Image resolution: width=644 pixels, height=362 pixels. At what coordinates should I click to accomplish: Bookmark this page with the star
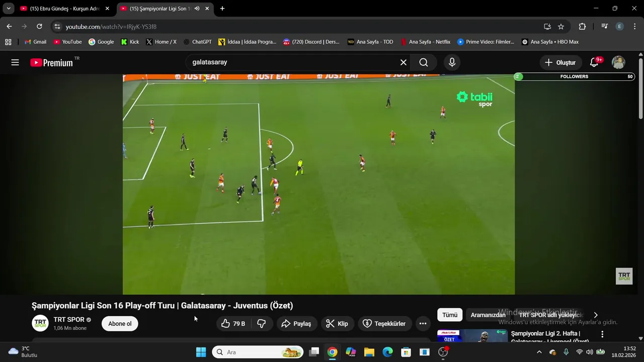click(x=561, y=27)
